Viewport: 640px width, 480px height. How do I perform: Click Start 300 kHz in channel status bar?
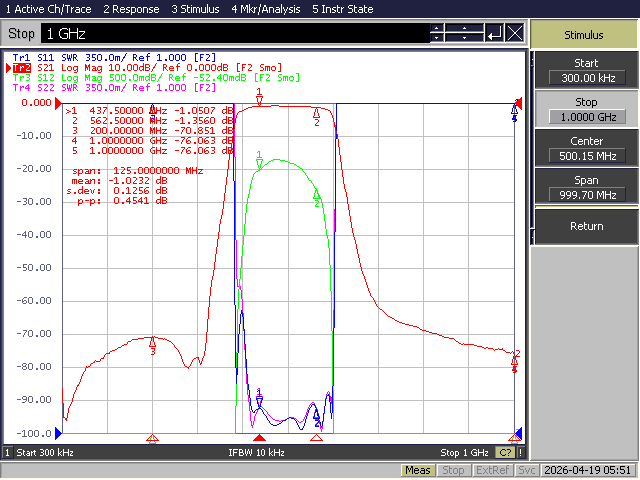[45, 453]
